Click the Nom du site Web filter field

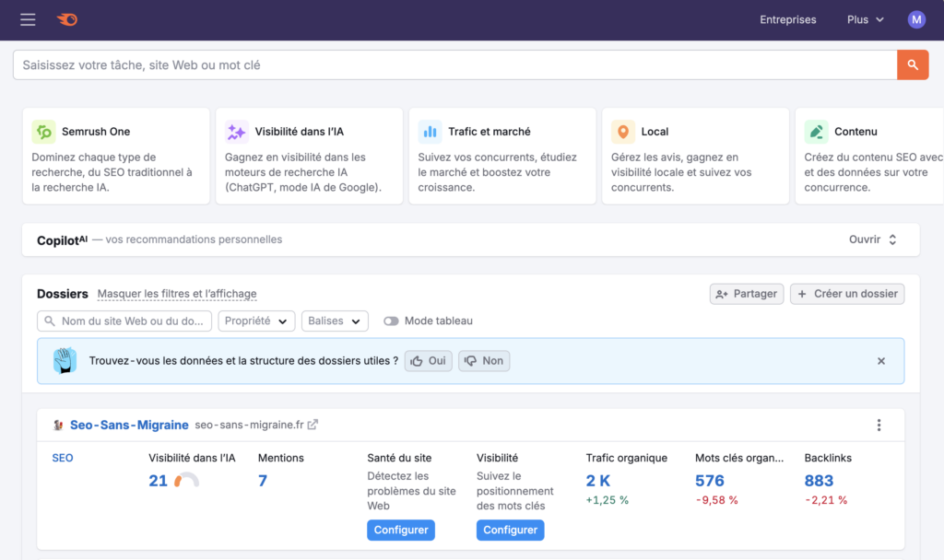(124, 321)
